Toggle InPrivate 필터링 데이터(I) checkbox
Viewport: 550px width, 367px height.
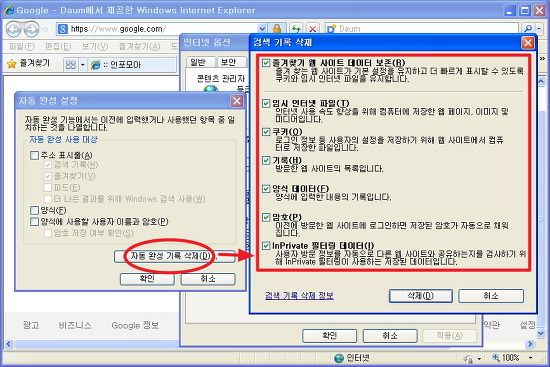266,246
